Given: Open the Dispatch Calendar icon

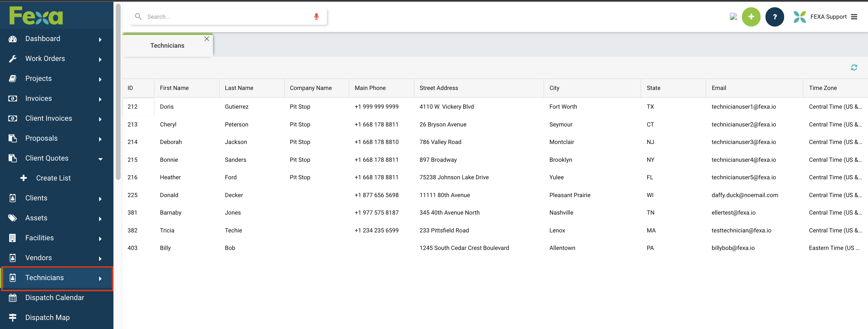Looking at the screenshot, I should click(x=12, y=298).
